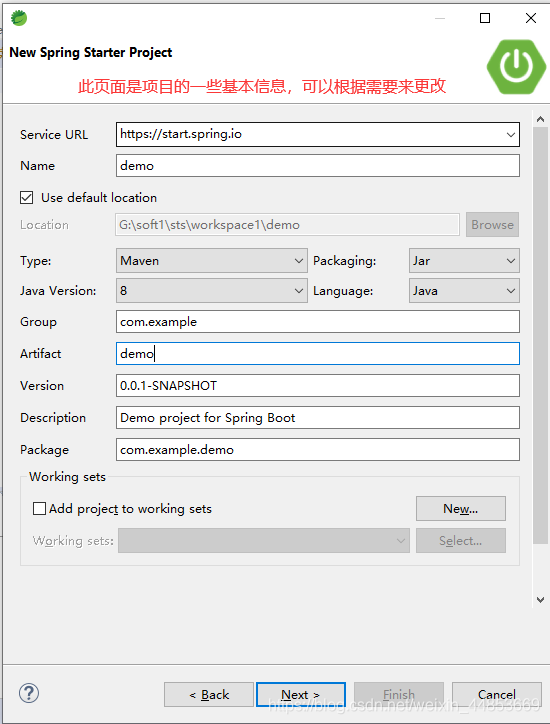Image resolution: width=550 pixels, height=724 pixels.
Task: Click the 'Packaging:' label
Action: click(345, 260)
